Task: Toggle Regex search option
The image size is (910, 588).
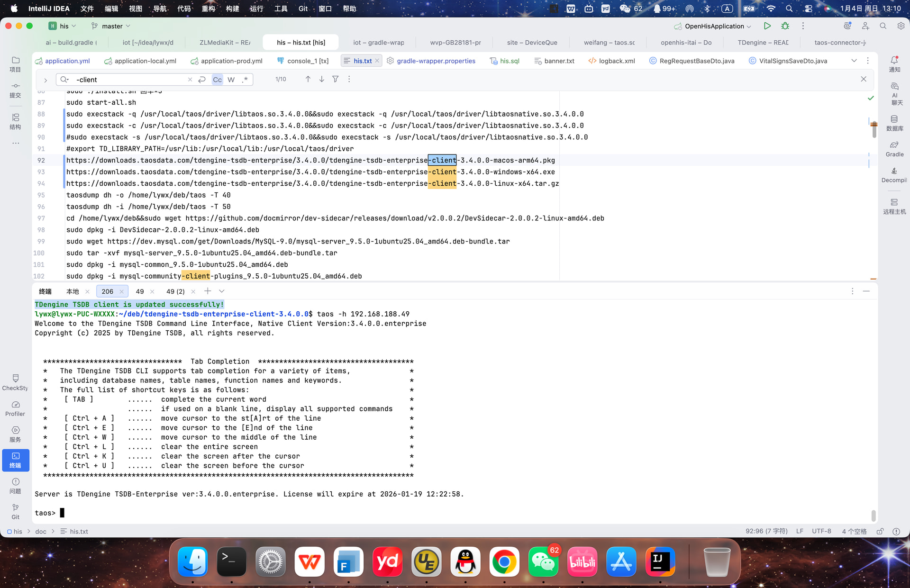Action: click(245, 80)
